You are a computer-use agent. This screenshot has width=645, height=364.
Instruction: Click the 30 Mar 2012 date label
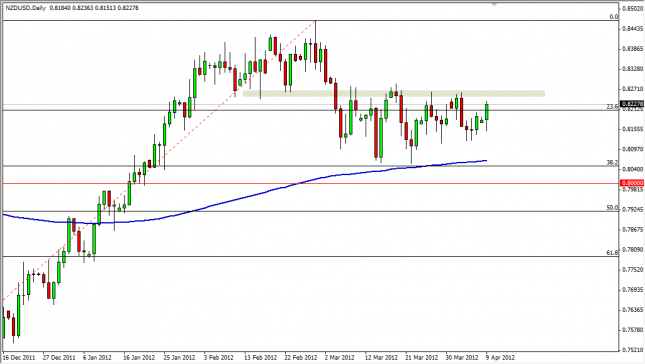click(x=462, y=358)
